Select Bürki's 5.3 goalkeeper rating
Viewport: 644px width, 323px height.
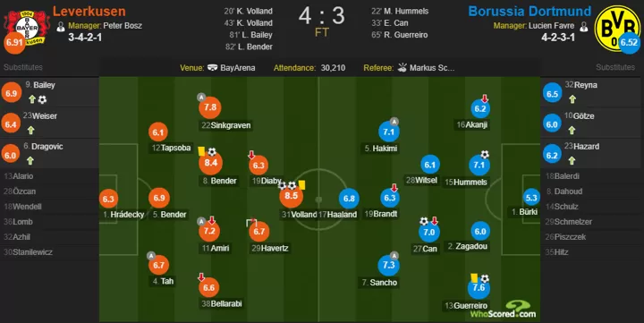(x=531, y=198)
